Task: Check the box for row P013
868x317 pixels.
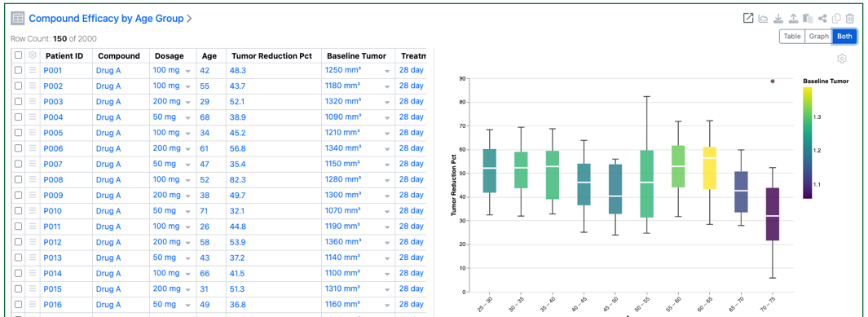Action: click(x=18, y=258)
